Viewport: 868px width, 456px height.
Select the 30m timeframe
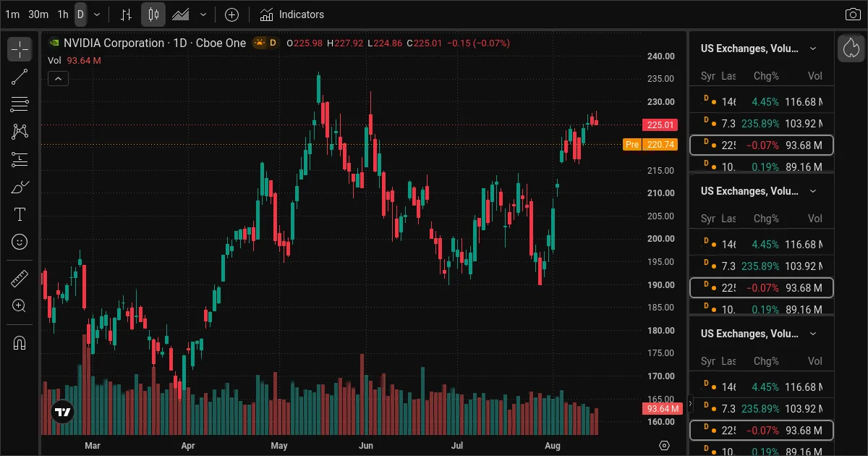(x=38, y=14)
